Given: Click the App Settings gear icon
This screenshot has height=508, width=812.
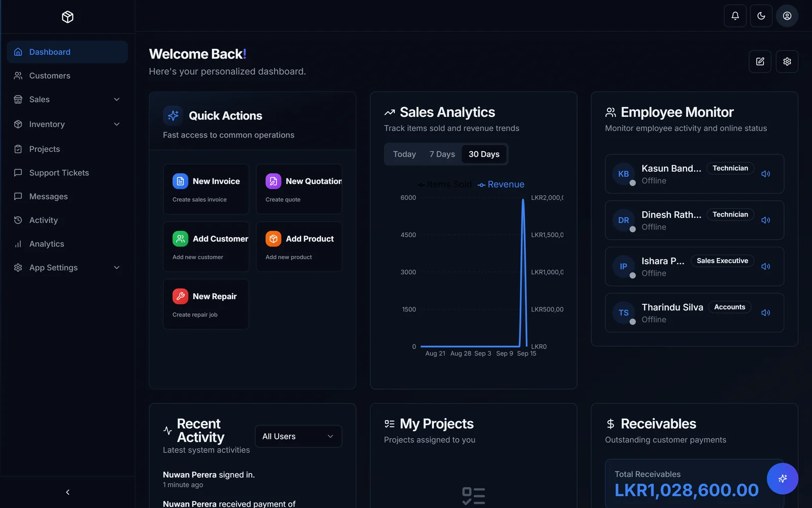Looking at the screenshot, I should point(18,268).
